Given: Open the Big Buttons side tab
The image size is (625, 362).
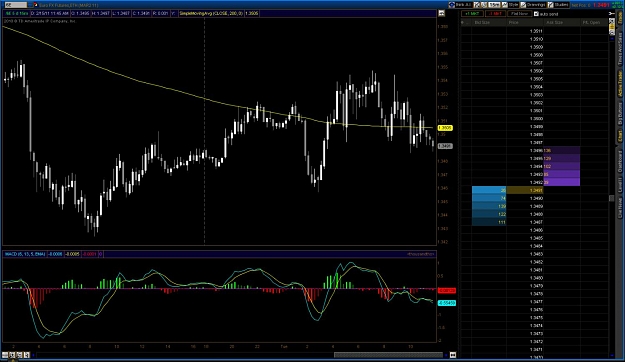Looking at the screenshot, I should 620,114.
